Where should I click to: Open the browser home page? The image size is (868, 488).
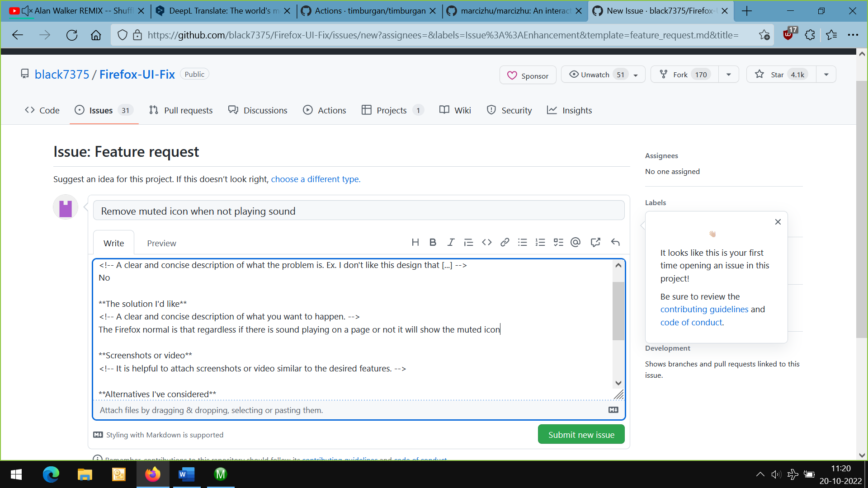tap(96, 35)
